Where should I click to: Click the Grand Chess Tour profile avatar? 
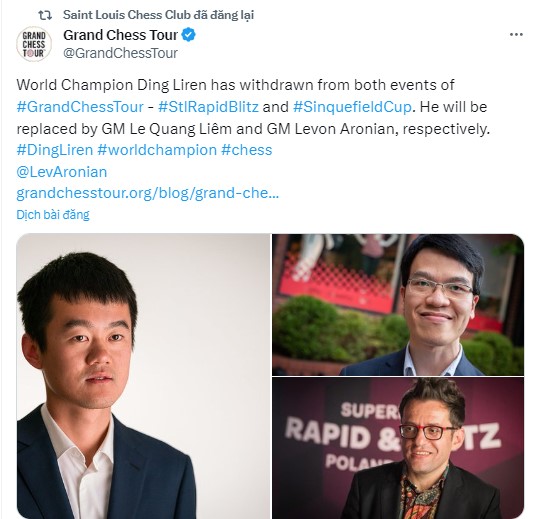(34, 44)
